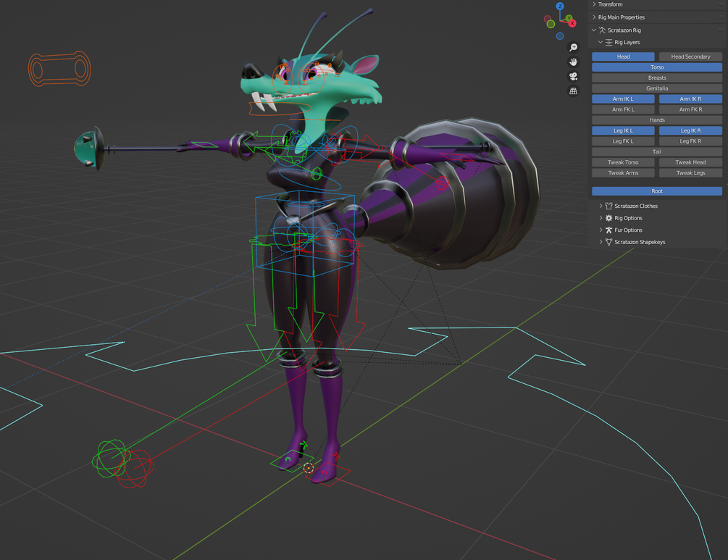Expand the Rig Options subpanel
Image resolution: width=728 pixels, height=560 pixels.
click(601, 218)
